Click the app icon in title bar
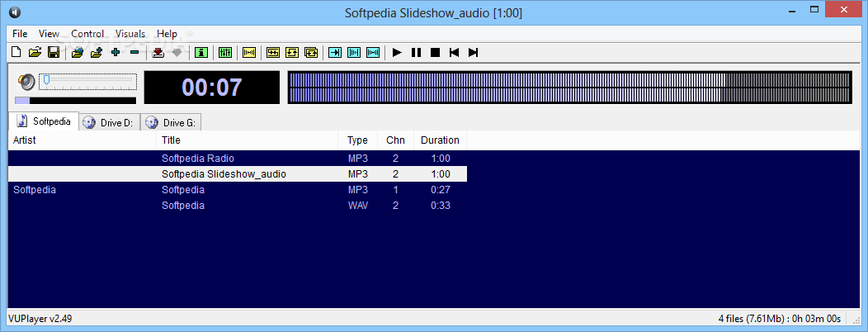 point(14,12)
